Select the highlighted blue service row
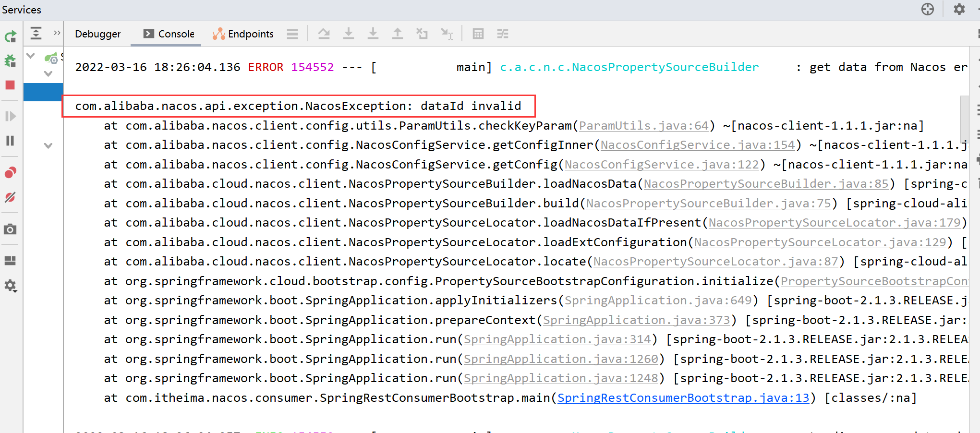Screen dimensions: 980x433 (43, 92)
